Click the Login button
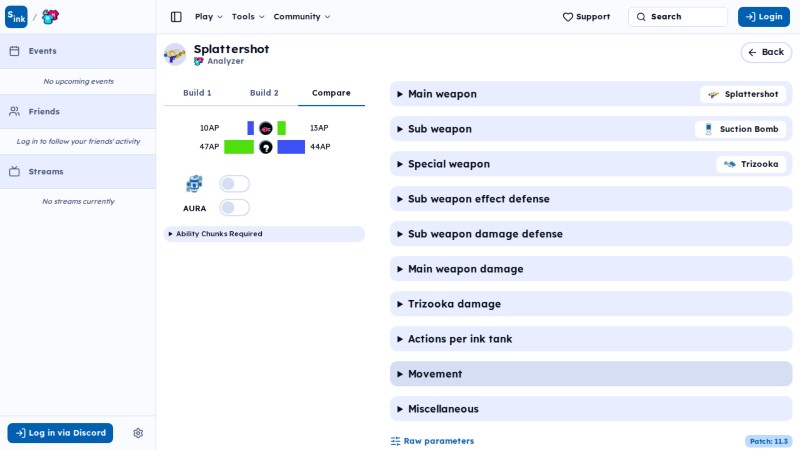This screenshot has height=450, width=800. (764, 17)
